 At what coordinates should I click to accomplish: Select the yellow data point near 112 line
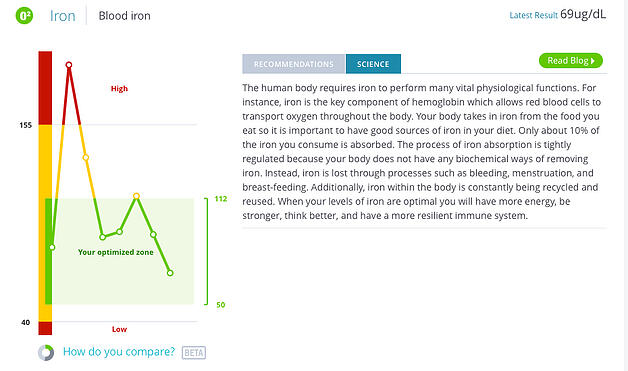(136, 196)
